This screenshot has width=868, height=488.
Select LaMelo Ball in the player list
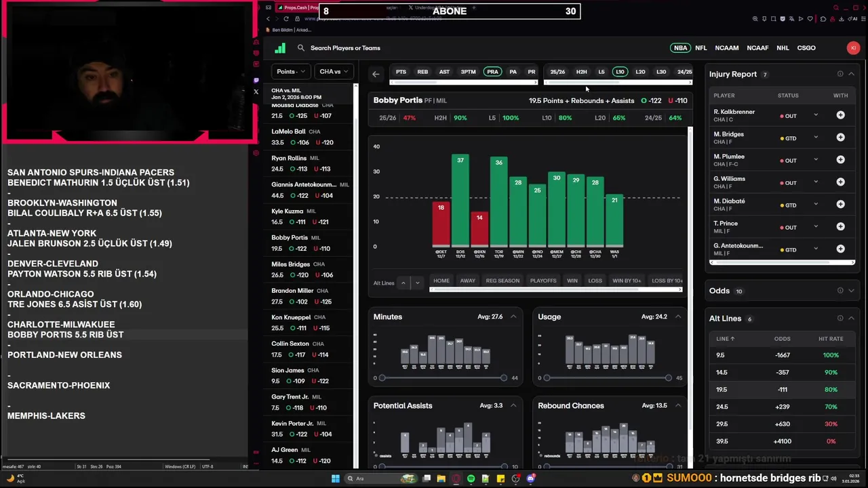(x=309, y=137)
